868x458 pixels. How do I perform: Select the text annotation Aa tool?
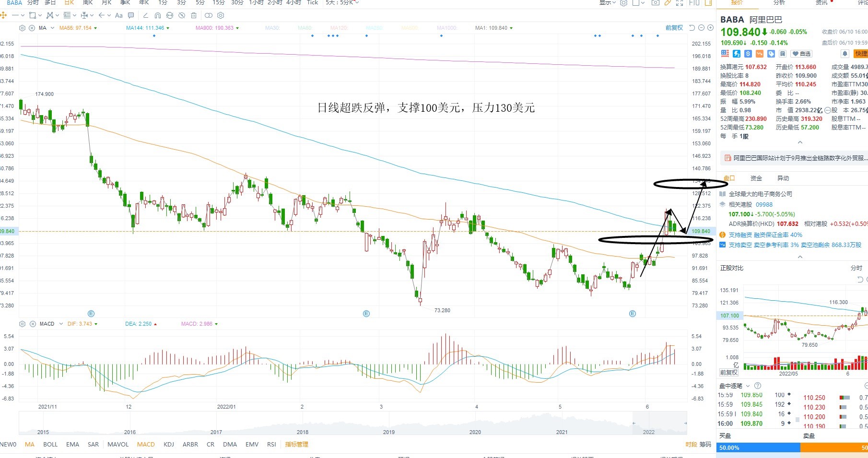119,15
